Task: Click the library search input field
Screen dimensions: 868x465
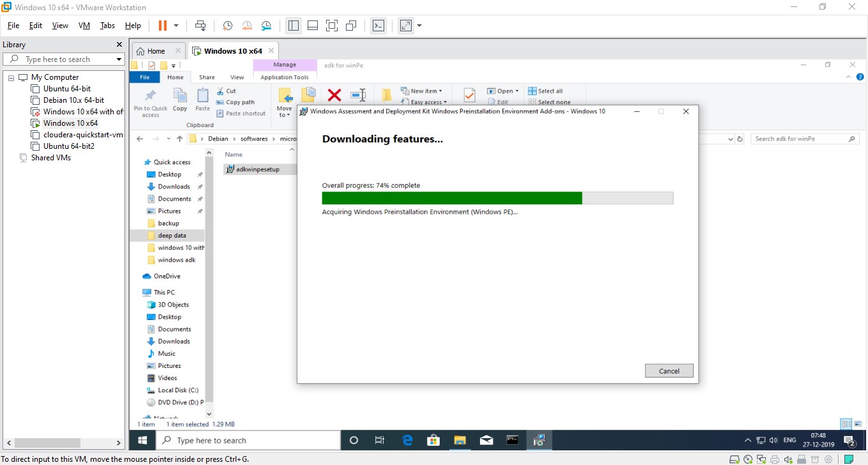Action: tap(64, 59)
